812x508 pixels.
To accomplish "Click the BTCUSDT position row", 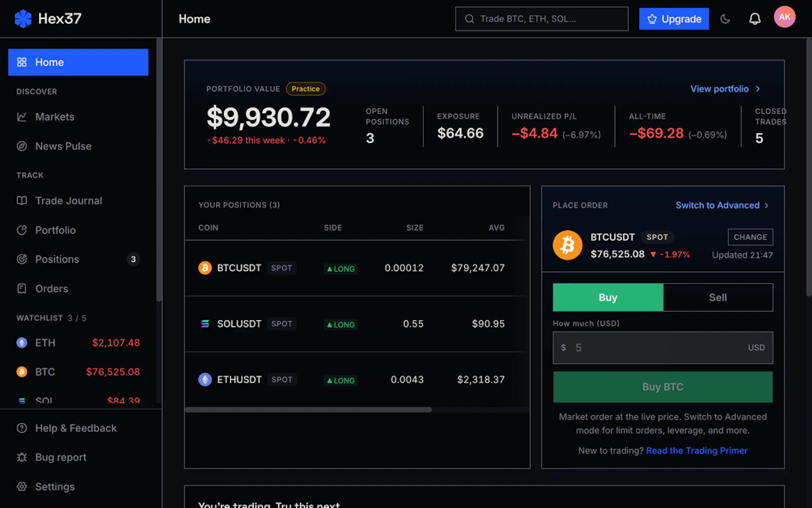I will [x=357, y=268].
